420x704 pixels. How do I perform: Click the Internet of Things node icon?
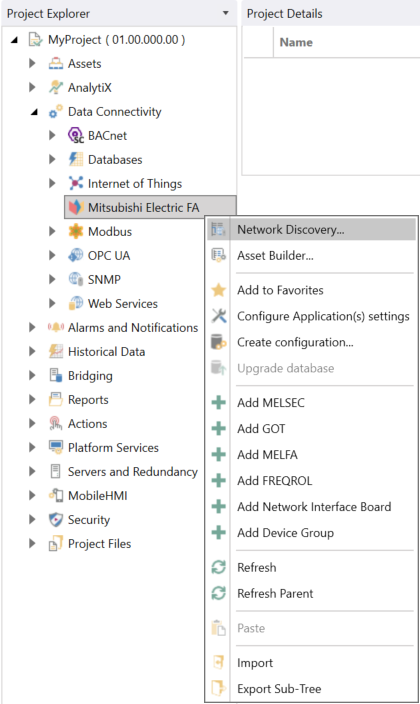coord(75,183)
